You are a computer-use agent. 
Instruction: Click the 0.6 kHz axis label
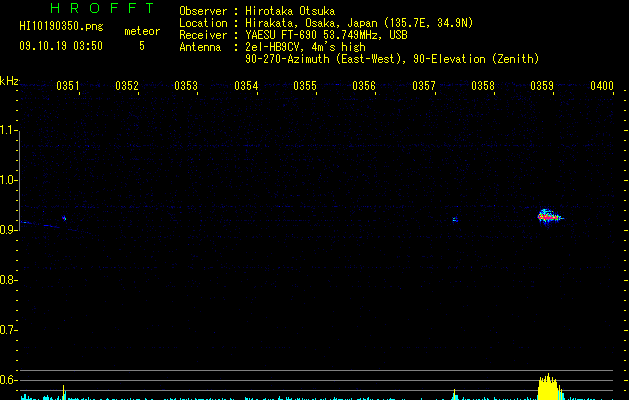tap(9, 380)
